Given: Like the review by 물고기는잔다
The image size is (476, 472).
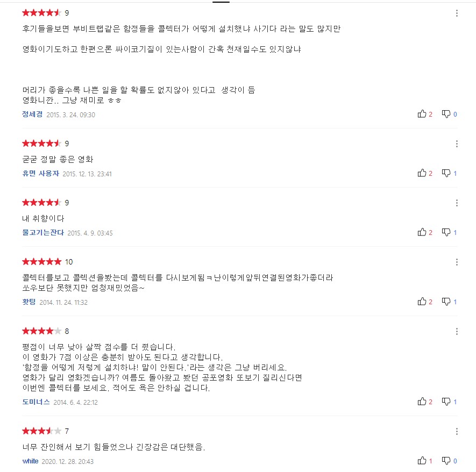Looking at the screenshot, I should click(422, 232).
